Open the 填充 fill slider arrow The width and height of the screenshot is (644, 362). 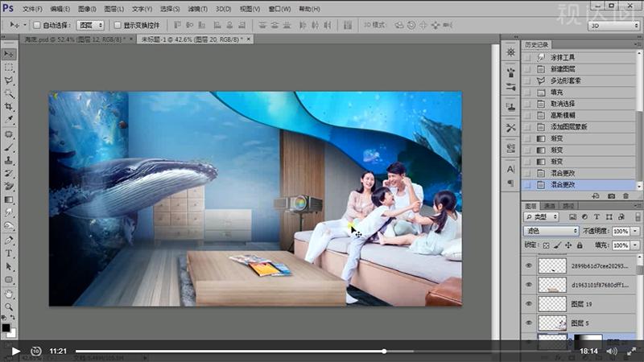(x=635, y=245)
